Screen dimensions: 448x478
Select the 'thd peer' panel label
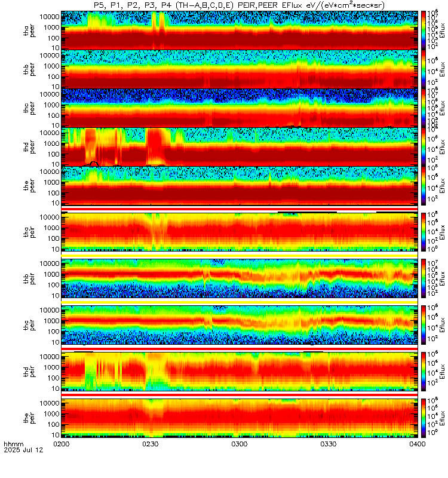[x=29, y=147]
